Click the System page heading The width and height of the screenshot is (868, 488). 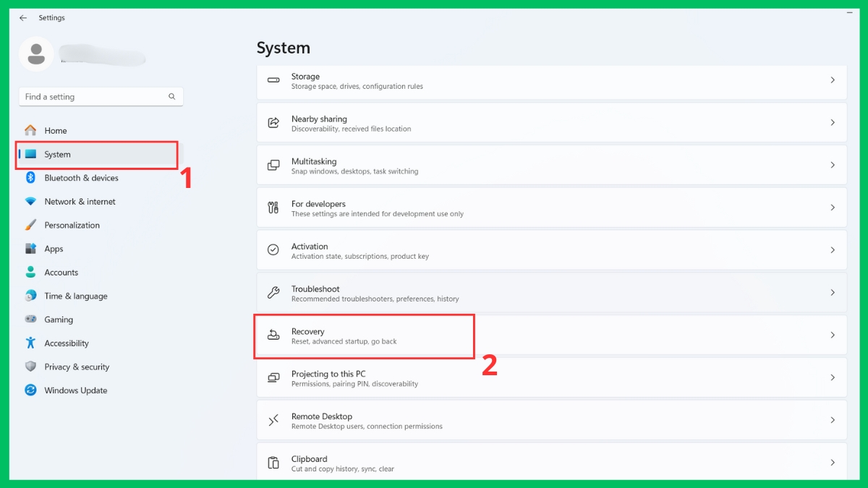(x=284, y=48)
